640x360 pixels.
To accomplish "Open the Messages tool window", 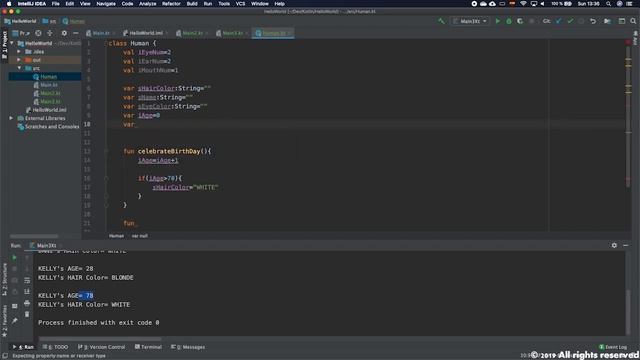I will click(188, 347).
